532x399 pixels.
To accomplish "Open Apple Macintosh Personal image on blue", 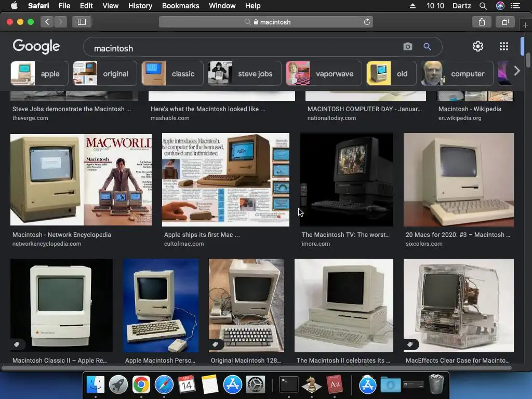I will (161, 305).
